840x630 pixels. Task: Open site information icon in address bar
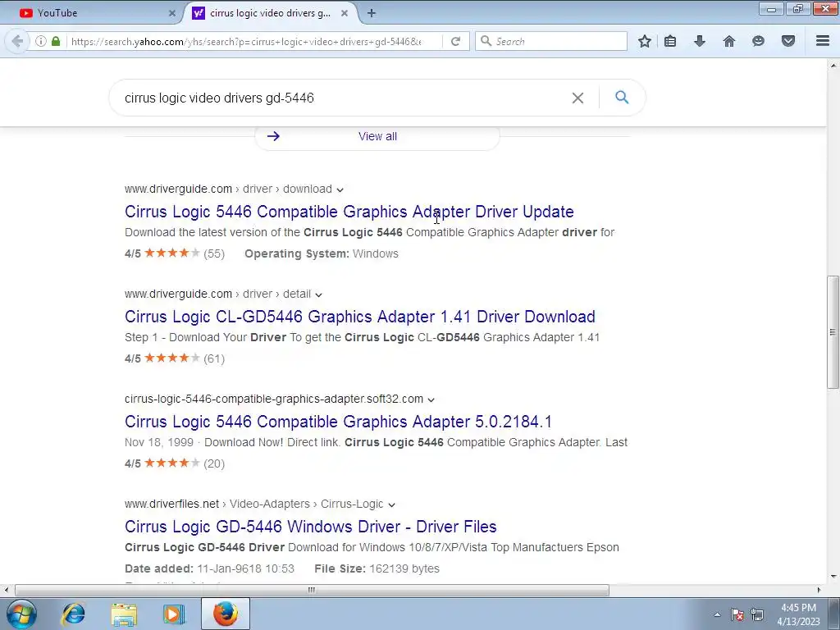tap(41, 41)
